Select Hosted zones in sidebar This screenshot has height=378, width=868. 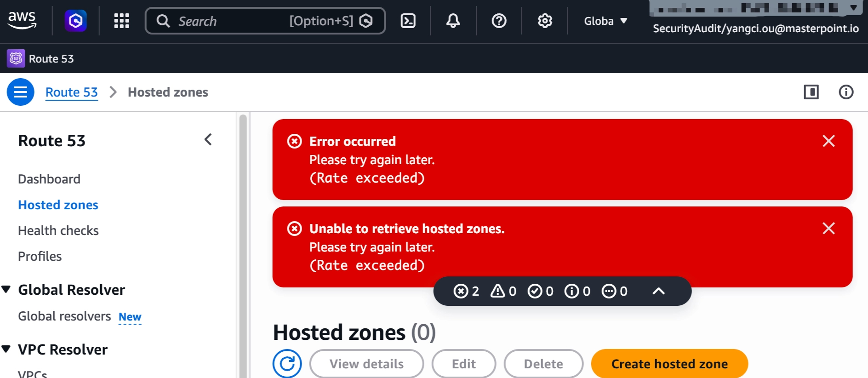(x=58, y=205)
